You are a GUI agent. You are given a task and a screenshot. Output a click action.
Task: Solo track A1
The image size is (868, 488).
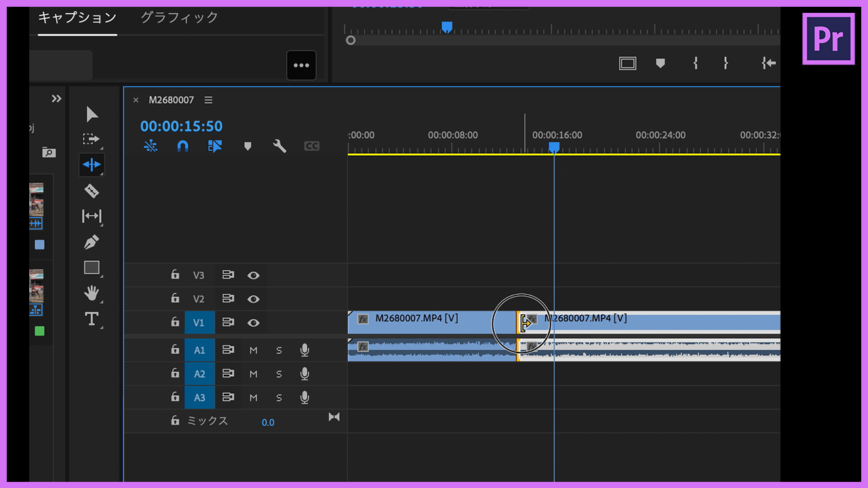tap(279, 350)
